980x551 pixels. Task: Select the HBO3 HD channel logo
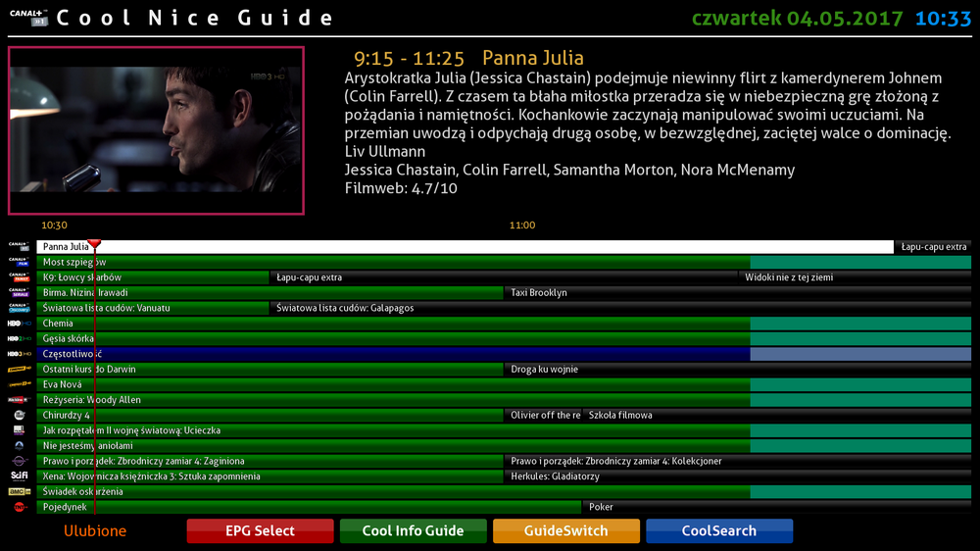19,354
